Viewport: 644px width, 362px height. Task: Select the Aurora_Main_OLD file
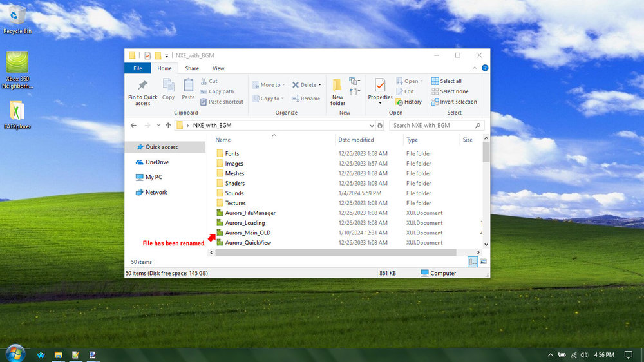pyautogui.click(x=248, y=233)
